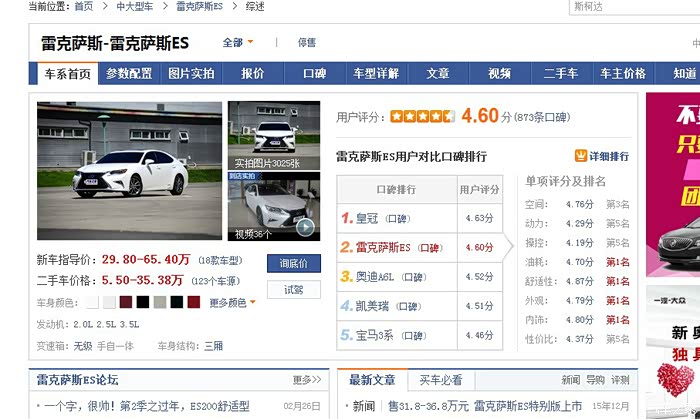Open the 视频 navigation tab
The height and width of the screenshot is (419, 700).
500,74
